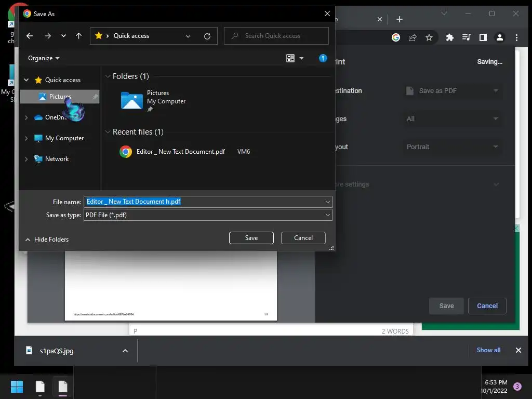Select Editor _ New Text Document.pdf file
Image resolution: width=532 pixels, height=399 pixels.
180,152
